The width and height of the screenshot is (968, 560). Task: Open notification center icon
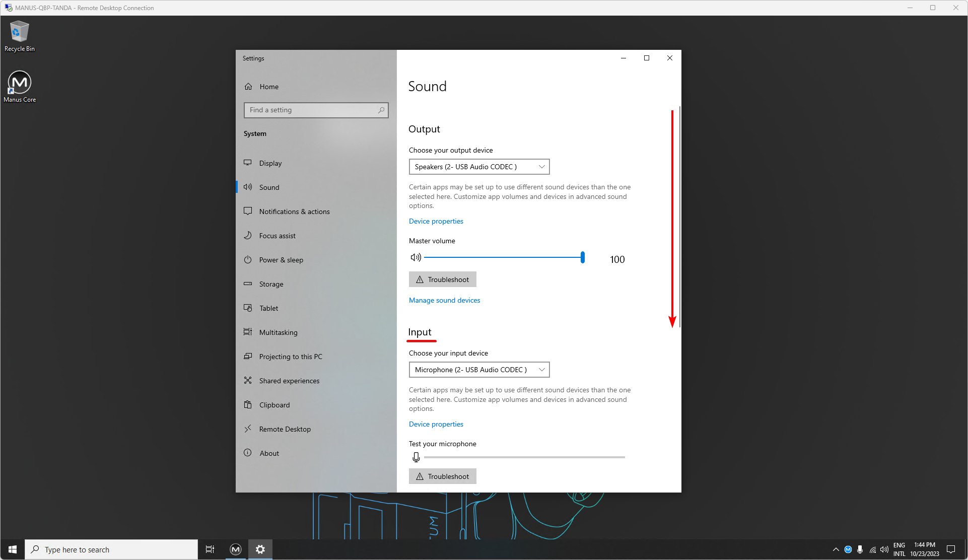pyautogui.click(x=951, y=549)
